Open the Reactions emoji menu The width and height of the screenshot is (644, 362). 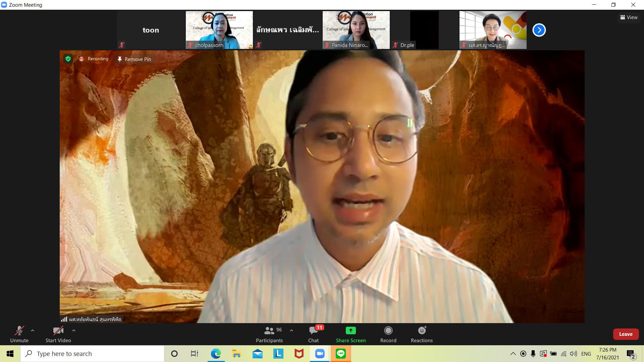422,331
